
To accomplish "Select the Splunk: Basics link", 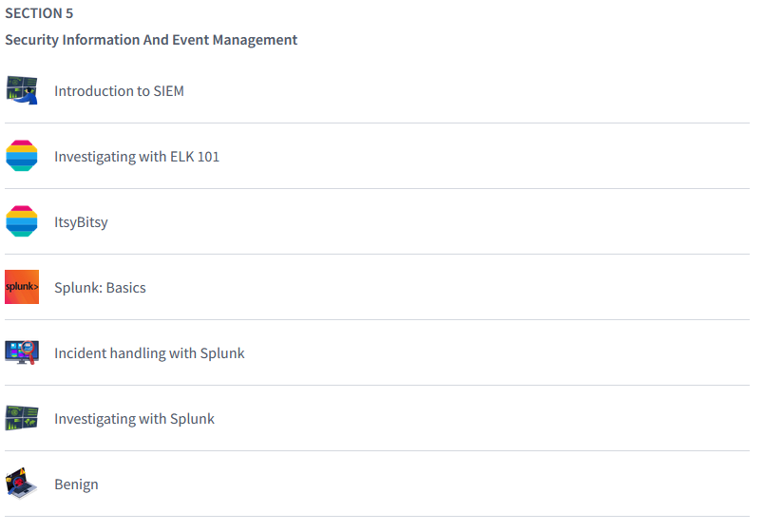I will click(x=100, y=288).
